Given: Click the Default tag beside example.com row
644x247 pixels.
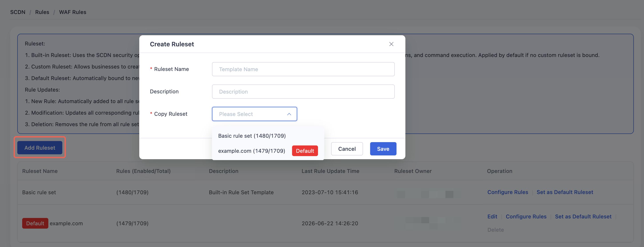Looking at the screenshot, I should [35, 223].
